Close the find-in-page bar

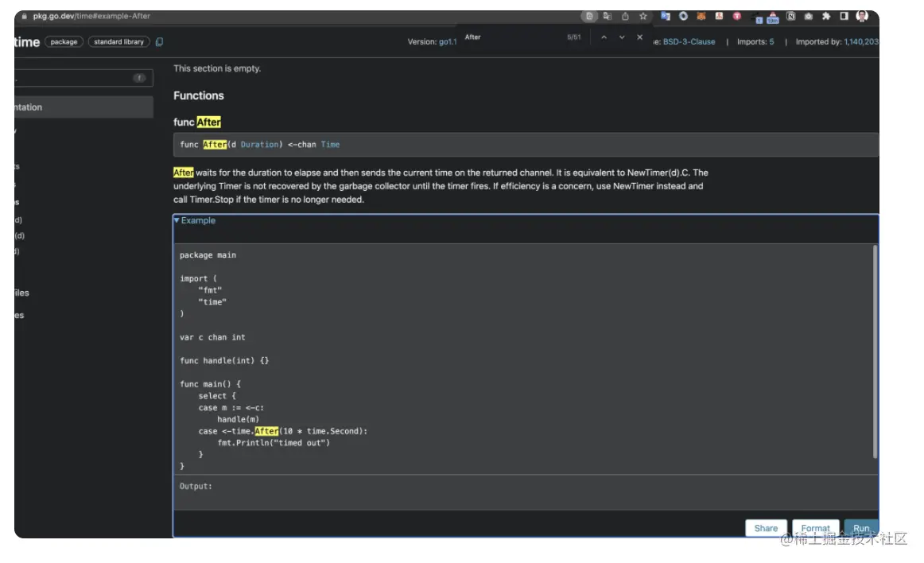(639, 37)
